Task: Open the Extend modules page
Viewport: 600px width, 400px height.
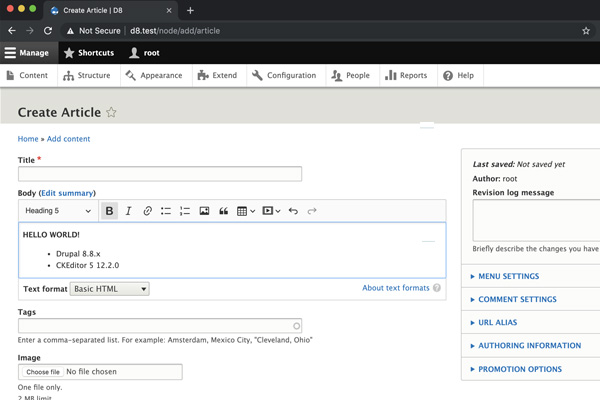Action: [x=217, y=75]
